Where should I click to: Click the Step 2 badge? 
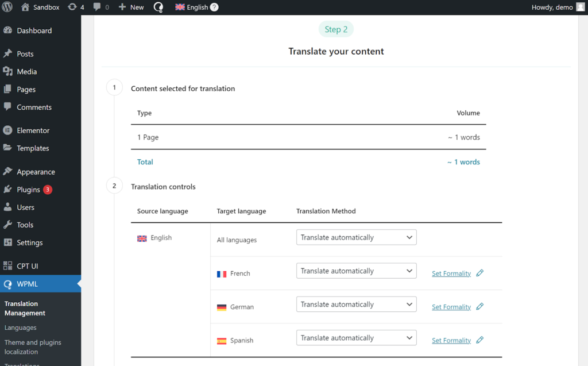(336, 29)
